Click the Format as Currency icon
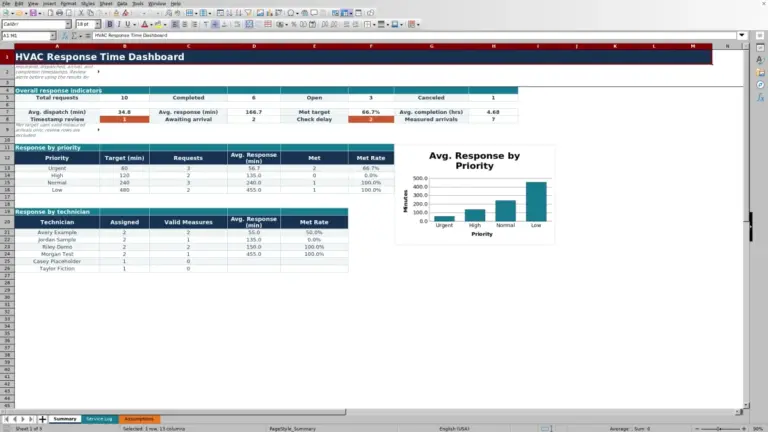The image size is (768, 432). tap(281, 24)
